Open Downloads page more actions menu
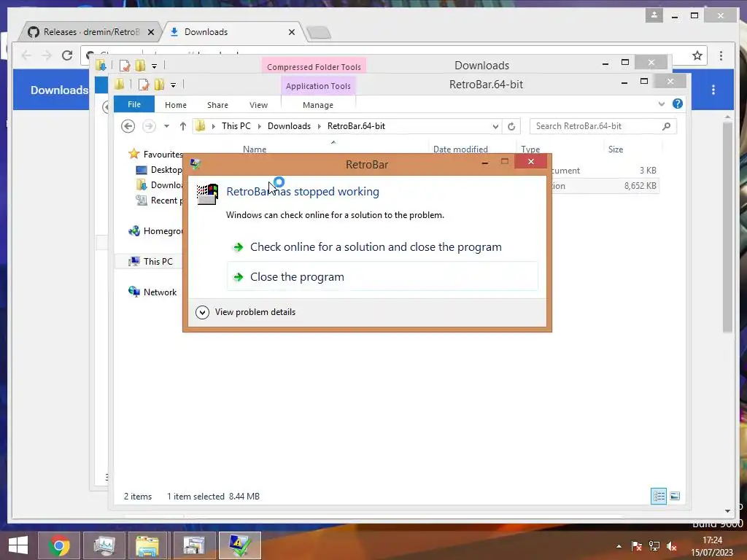Image resolution: width=747 pixels, height=560 pixels. point(713,90)
